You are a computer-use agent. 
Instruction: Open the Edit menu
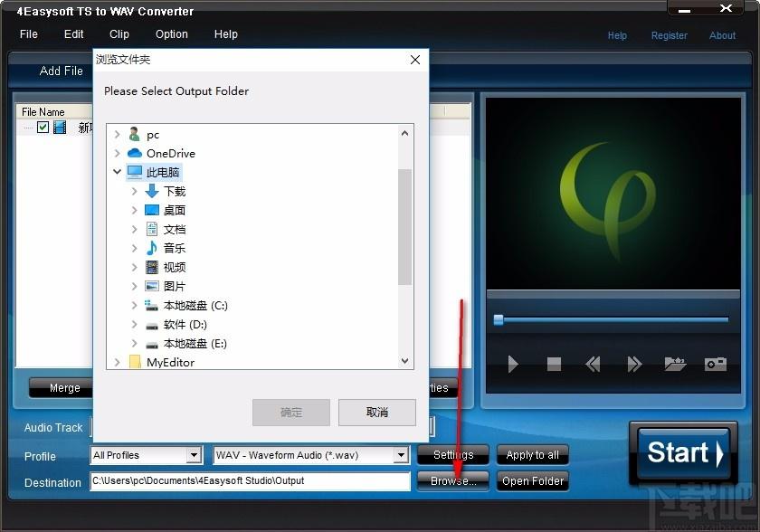click(x=73, y=33)
